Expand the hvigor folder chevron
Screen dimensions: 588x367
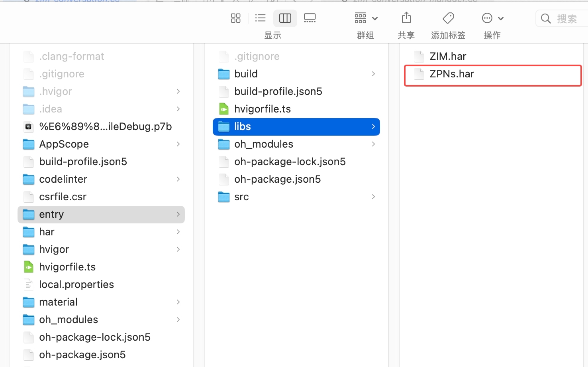coord(178,249)
